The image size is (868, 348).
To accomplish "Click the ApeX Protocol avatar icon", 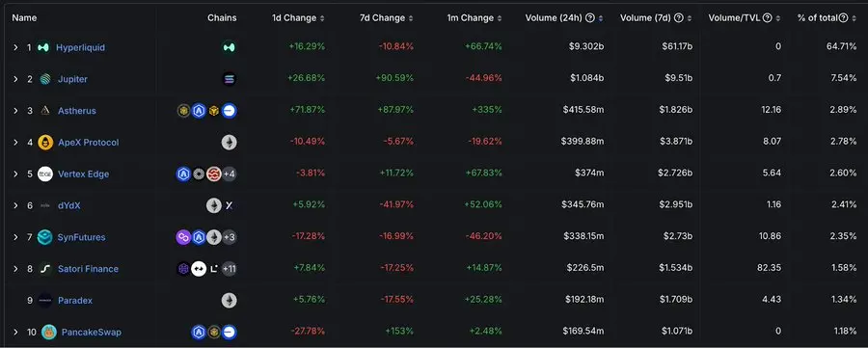I will click(45, 142).
